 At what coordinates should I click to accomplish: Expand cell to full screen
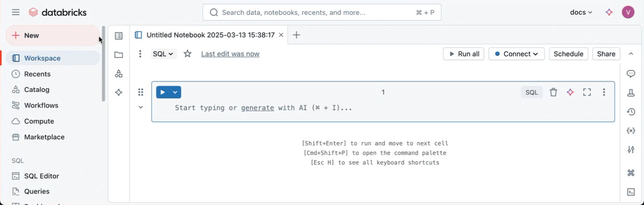[x=587, y=92]
